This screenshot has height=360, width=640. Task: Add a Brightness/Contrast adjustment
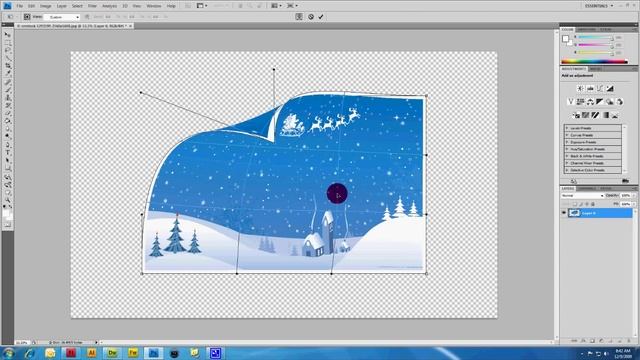click(580, 89)
